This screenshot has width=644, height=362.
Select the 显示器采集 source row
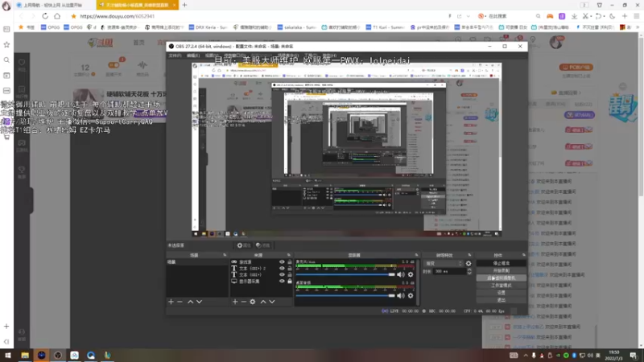pyautogui.click(x=262, y=281)
